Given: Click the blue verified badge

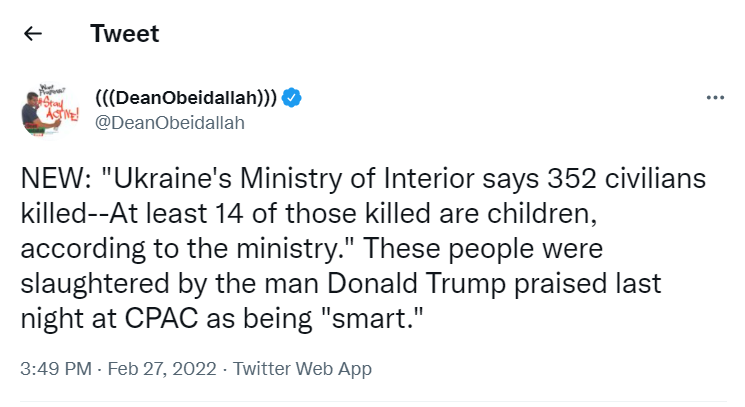Looking at the screenshot, I should coord(292,98).
